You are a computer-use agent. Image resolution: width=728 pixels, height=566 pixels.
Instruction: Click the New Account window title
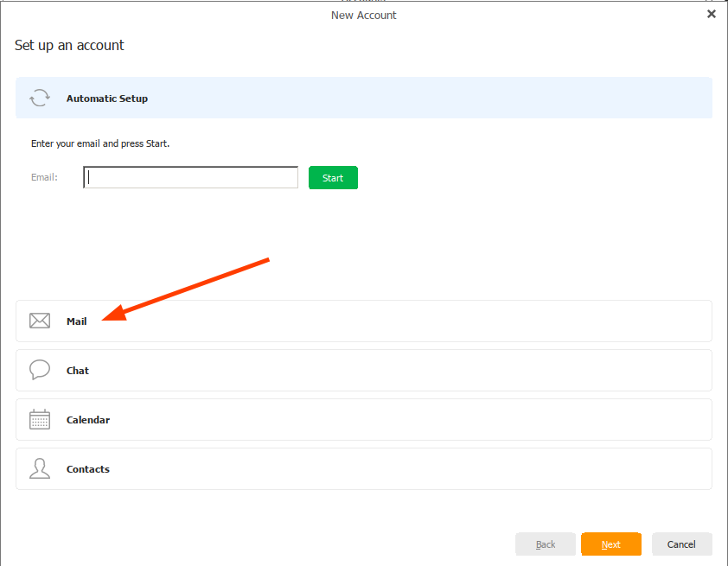pos(363,15)
